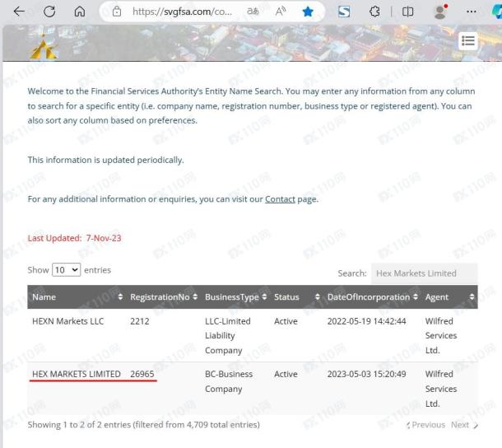The image size is (502, 448).
Task: Click the blue favorites star icon
Action: pyautogui.click(x=308, y=12)
